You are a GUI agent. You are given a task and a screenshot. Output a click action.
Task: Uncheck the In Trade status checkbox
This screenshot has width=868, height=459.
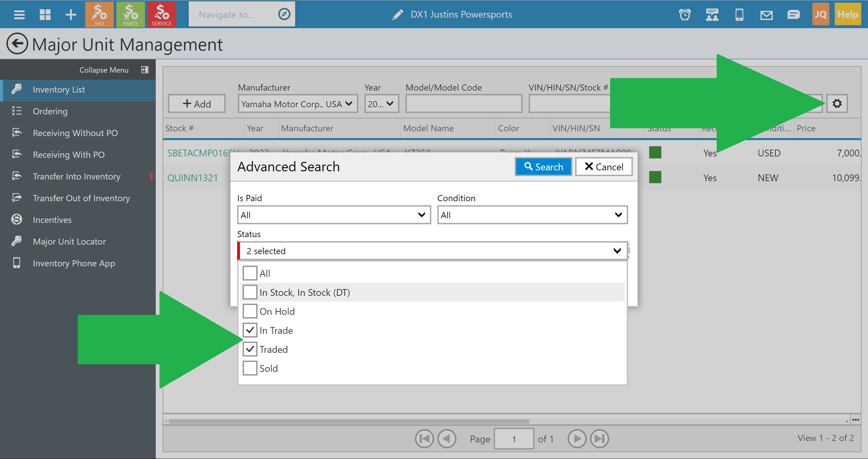pos(250,330)
